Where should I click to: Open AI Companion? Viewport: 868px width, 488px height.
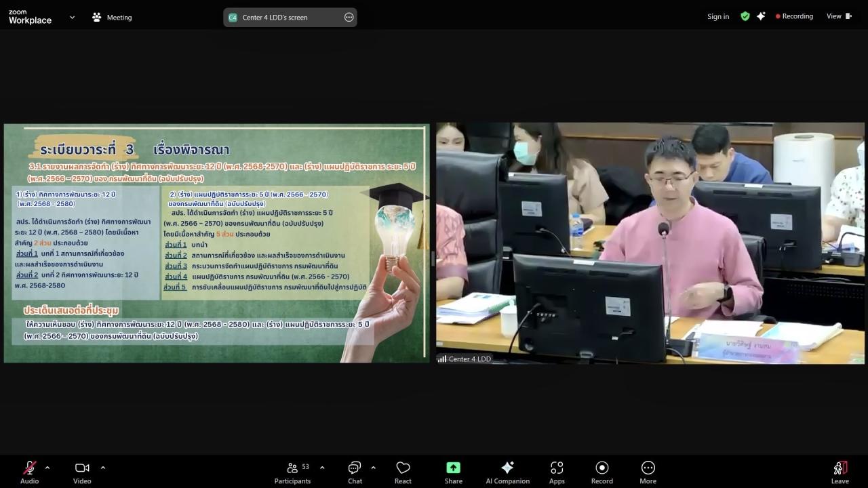point(507,472)
